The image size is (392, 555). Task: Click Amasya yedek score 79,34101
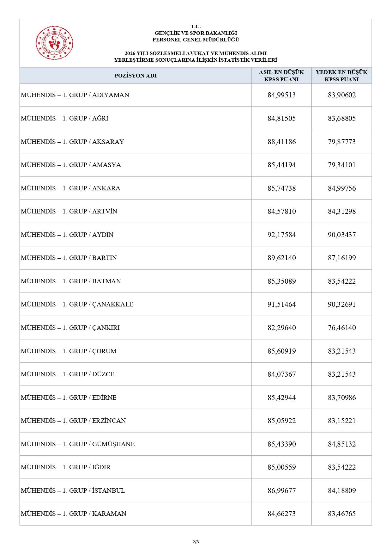(342, 165)
